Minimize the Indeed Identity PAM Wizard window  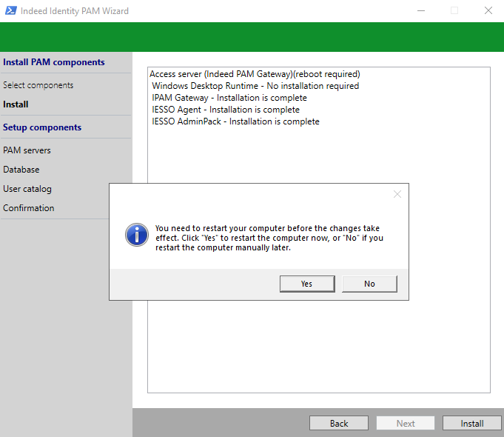(x=420, y=11)
